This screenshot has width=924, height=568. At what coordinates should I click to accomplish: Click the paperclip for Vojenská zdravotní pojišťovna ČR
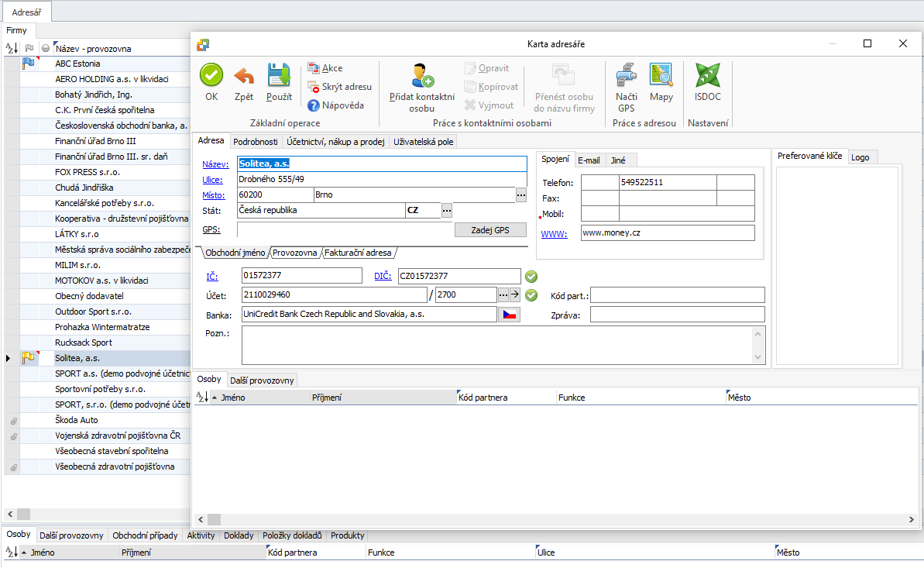pos(13,436)
